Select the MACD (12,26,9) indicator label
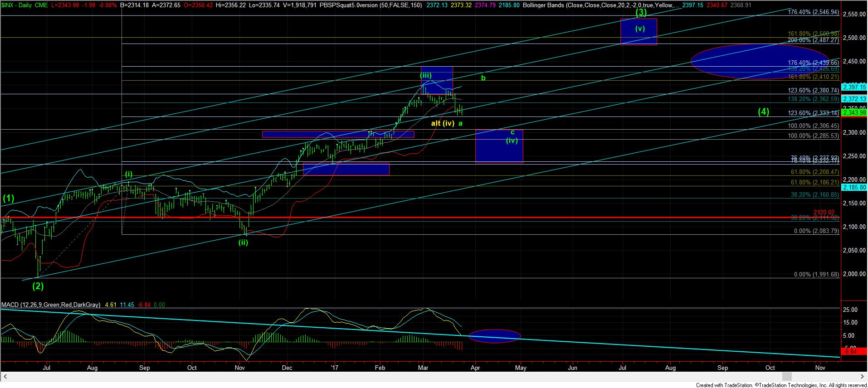This screenshot has width=868, height=388. click(52, 305)
